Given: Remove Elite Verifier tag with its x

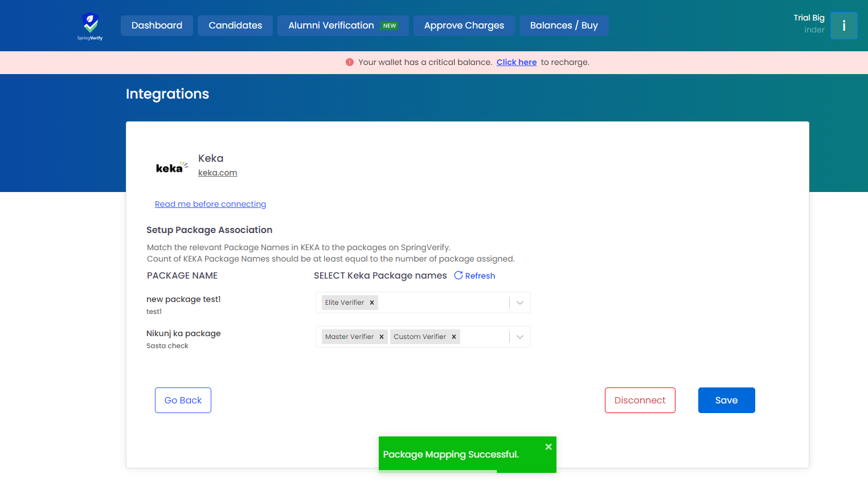Looking at the screenshot, I should tap(372, 303).
